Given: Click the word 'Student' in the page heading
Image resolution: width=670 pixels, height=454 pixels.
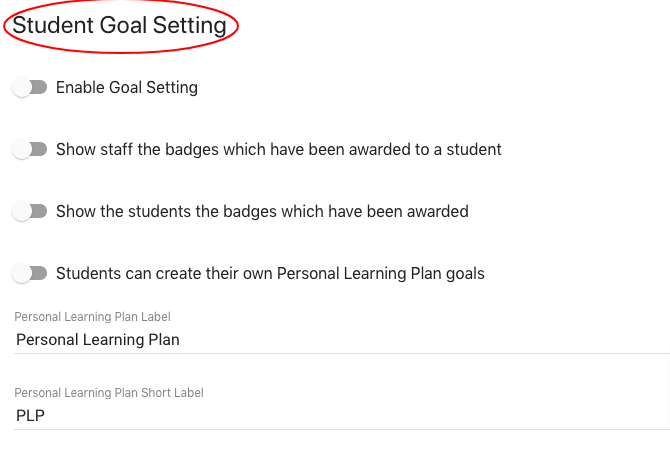Looking at the screenshot, I should [x=53, y=26].
